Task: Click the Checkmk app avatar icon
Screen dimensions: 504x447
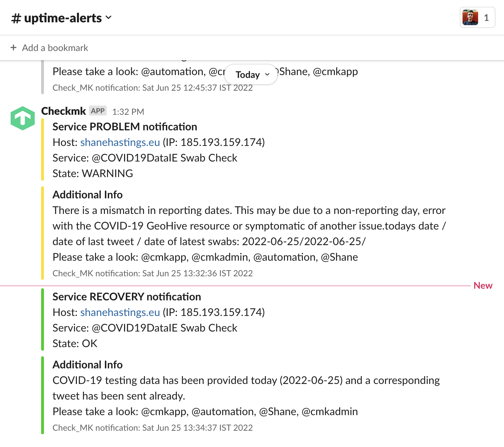Action: (x=23, y=118)
